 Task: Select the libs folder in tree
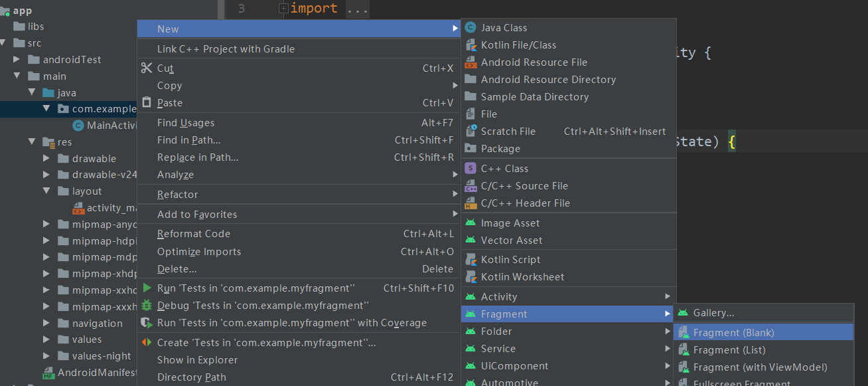click(x=36, y=27)
